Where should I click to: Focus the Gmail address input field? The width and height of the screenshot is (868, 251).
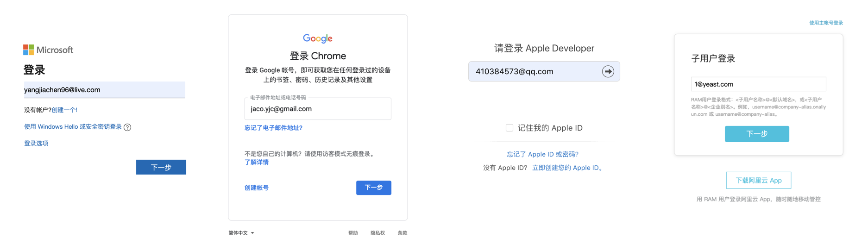tap(318, 109)
